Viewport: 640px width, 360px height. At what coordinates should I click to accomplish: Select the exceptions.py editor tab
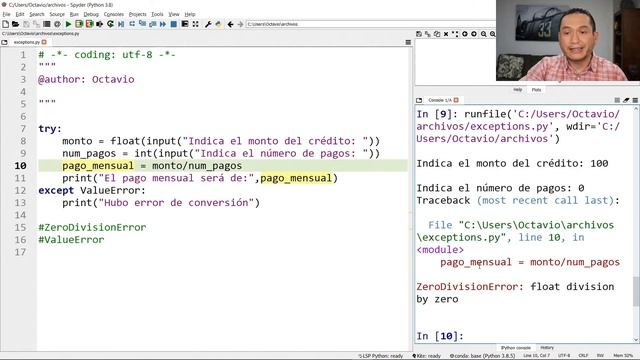coord(27,42)
